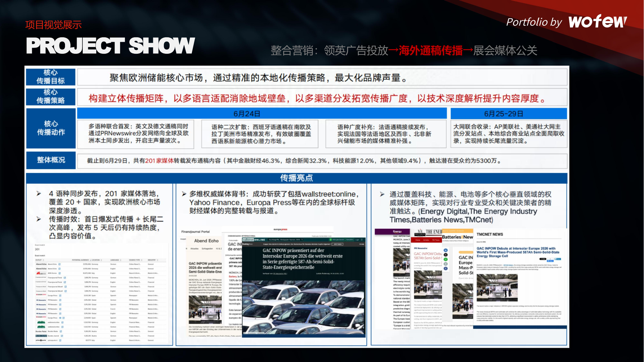Sort the table by POTENTIAL AUDIENCE column

coord(81,260)
